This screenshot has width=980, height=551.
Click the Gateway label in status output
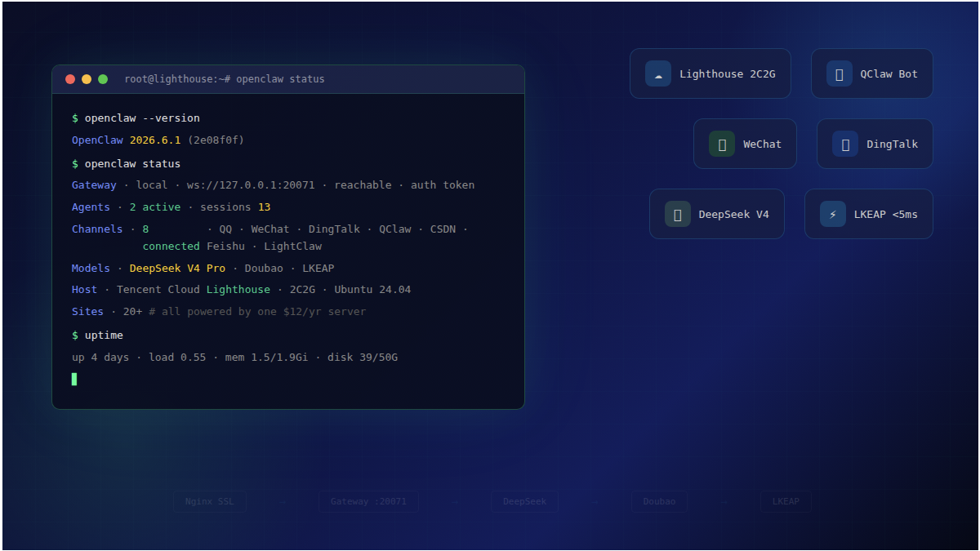[94, 185]
